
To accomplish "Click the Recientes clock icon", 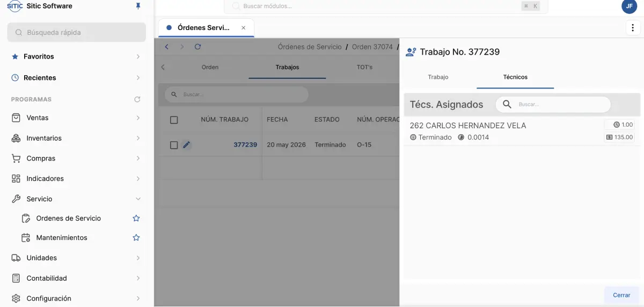I will (x=15, y=78).
